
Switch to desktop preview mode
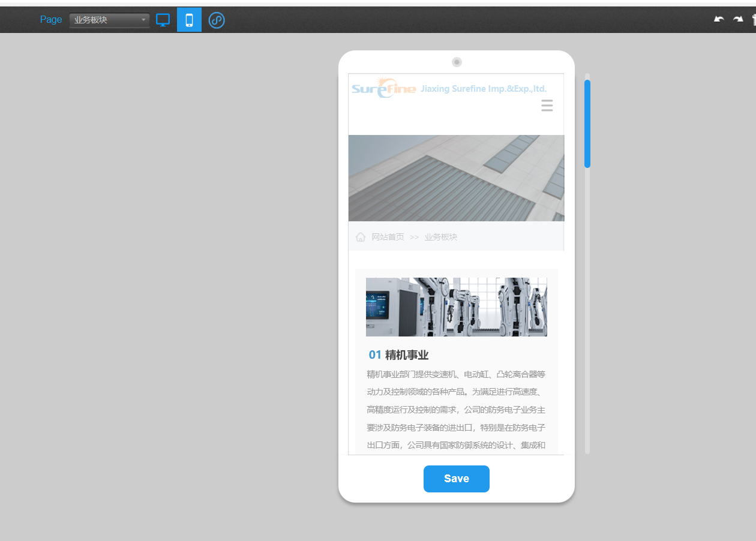163,20
